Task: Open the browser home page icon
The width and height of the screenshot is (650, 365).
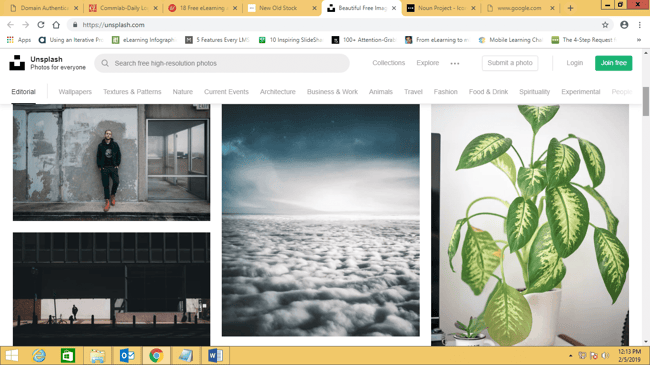Action: (x=56, y=25)
